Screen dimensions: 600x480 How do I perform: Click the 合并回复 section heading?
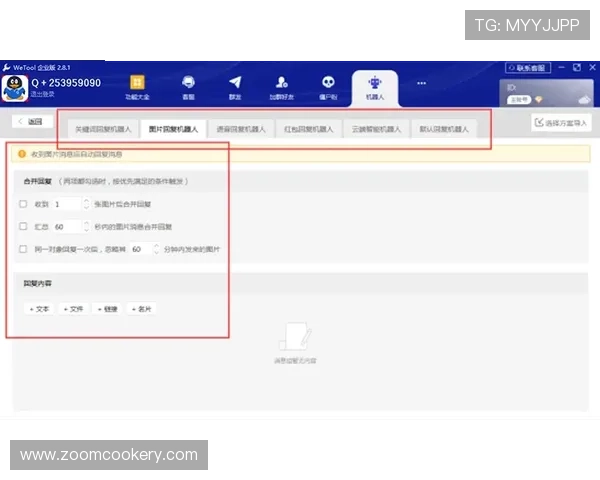coord(38,181)
